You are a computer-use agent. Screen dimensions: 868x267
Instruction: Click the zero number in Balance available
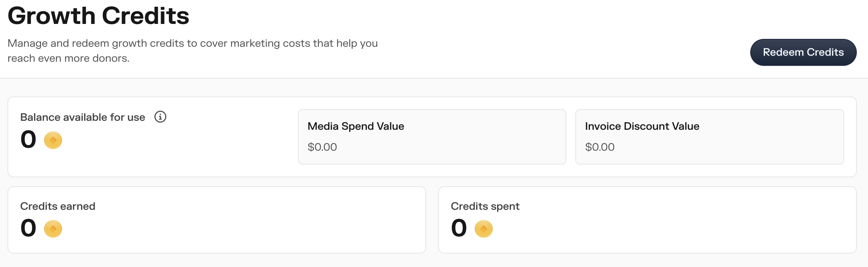[x=28, y=139]
